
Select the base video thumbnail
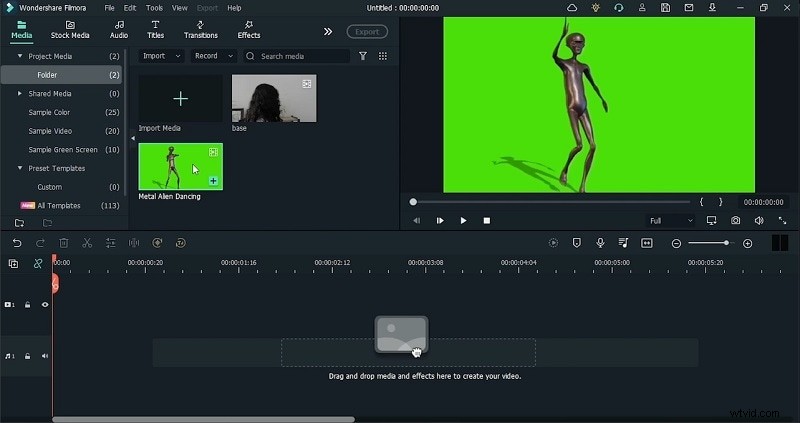(274, 98)
